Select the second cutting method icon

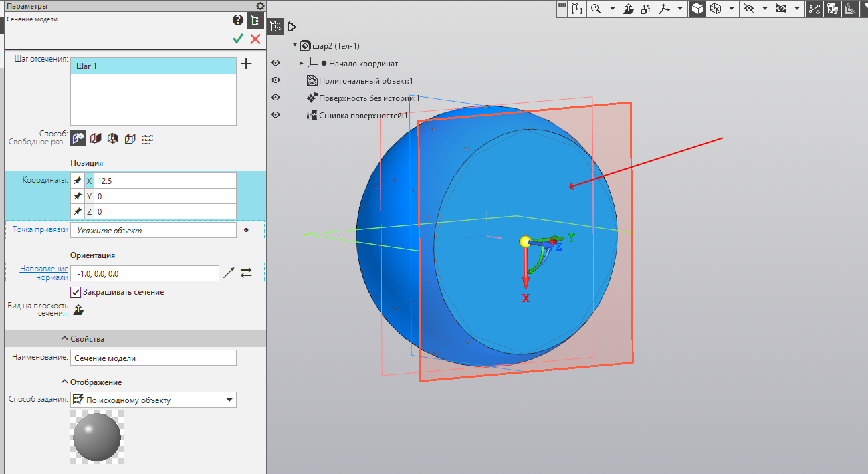click(96, 138)
